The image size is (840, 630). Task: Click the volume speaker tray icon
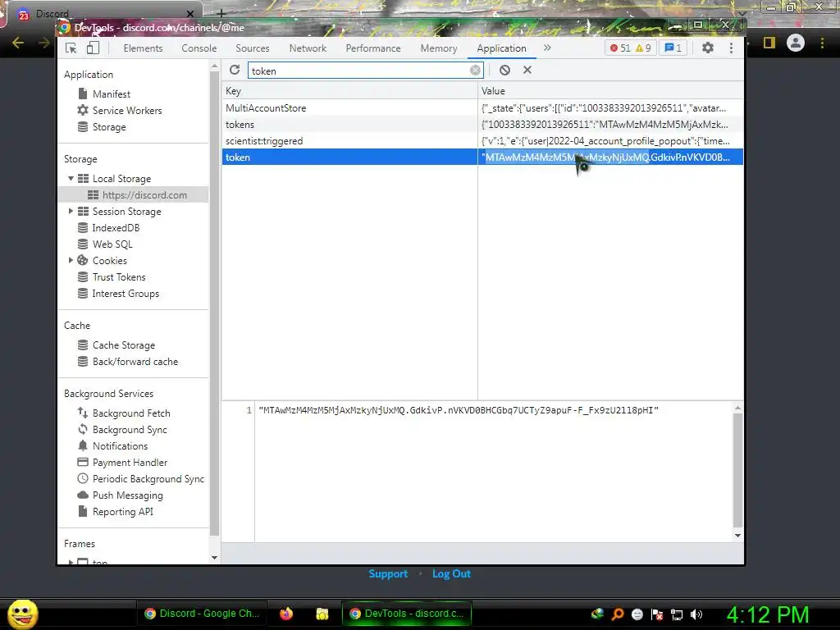[x=696, y=614]
